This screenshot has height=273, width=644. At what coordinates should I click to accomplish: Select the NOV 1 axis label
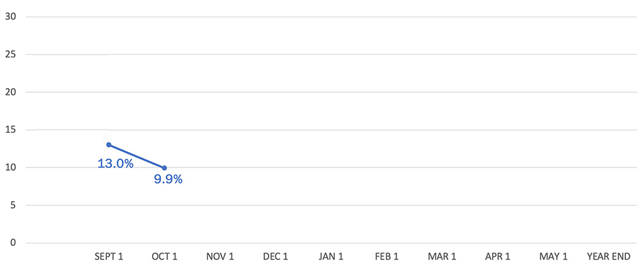220,256
